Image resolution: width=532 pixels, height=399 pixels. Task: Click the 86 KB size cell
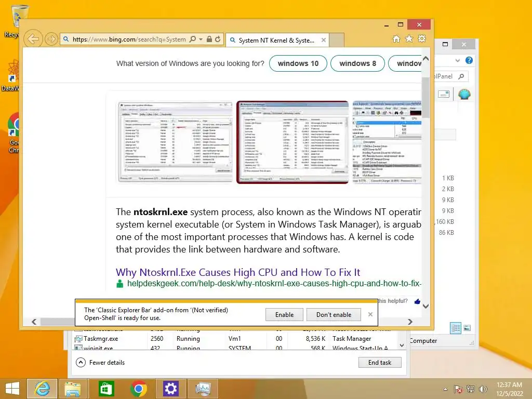point(446,232)
